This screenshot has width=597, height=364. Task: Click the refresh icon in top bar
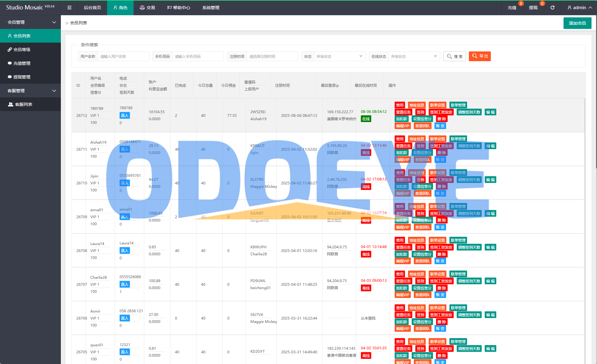[x=553, y=8]
